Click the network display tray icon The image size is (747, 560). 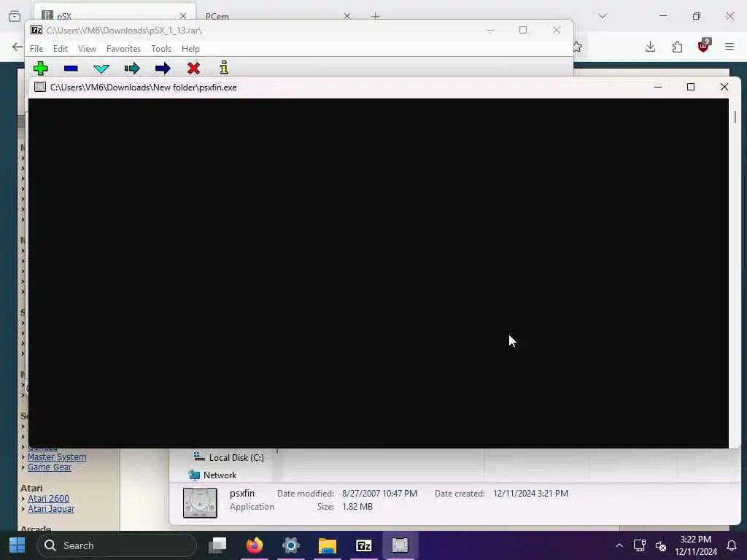pos(639,545)
